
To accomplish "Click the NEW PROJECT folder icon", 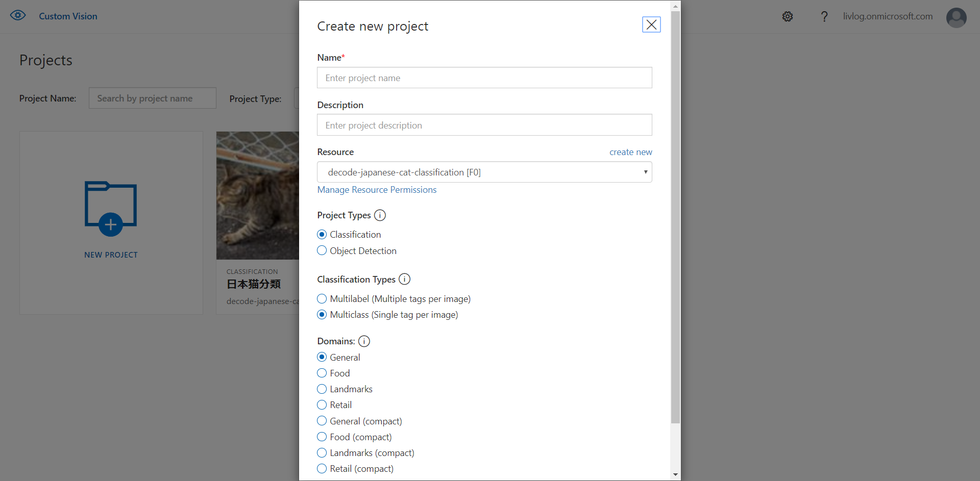I will tap(110, 208).
